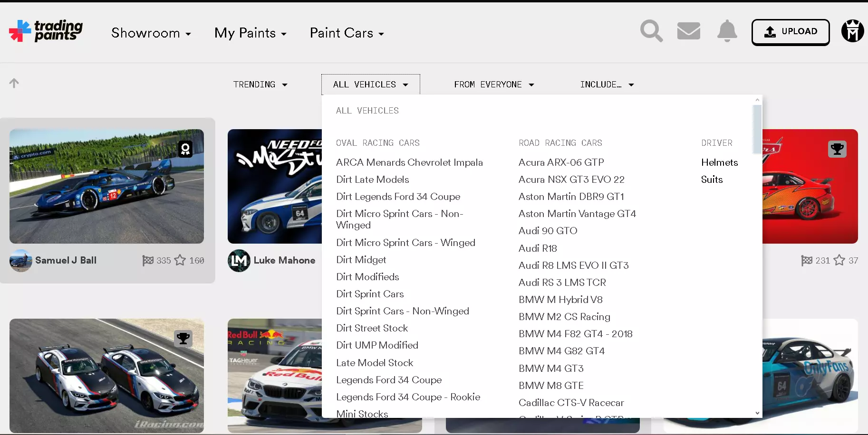Viewport: 868px width, 435px height.
Task: Select Suits under Driver
Action: point(712,180)
